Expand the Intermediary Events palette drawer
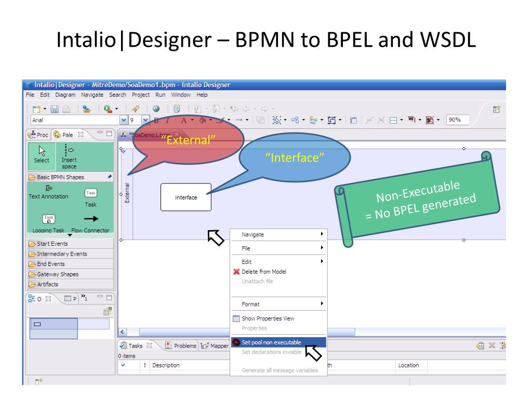The height and width of the screenshot is (399, 532). (70, 254)
